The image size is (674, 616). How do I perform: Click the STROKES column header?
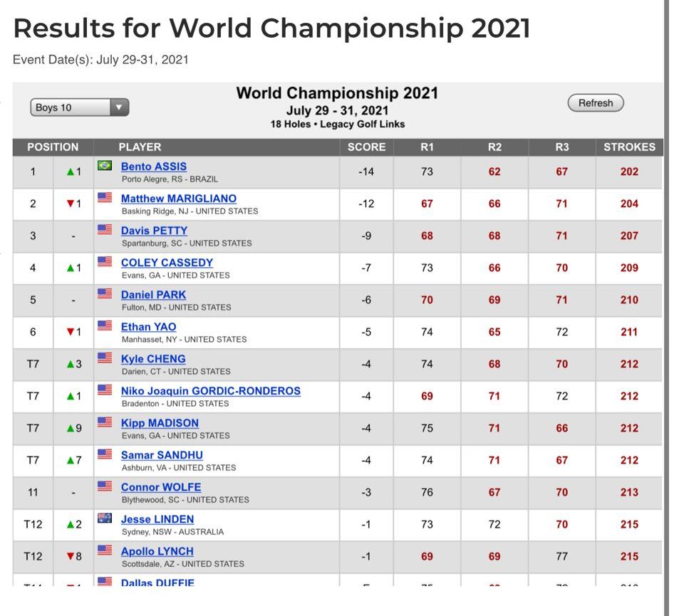629,147
